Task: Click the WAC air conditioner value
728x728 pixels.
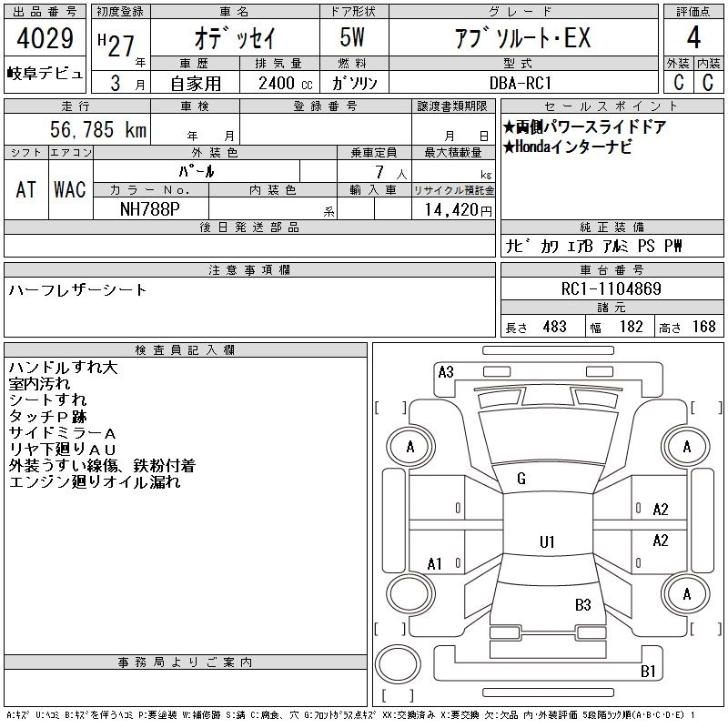Action: [70, 189]
